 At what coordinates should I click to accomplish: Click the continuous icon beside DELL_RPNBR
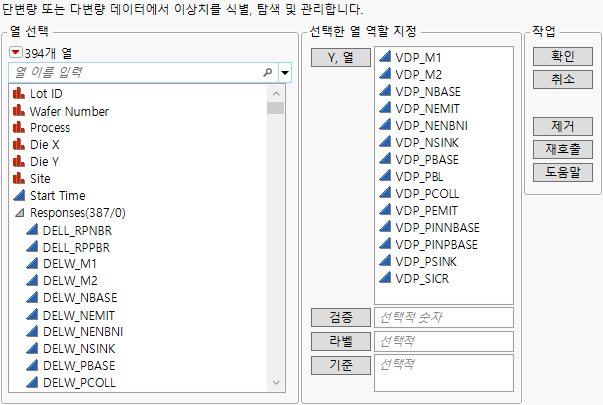click(x=32, y=230)
